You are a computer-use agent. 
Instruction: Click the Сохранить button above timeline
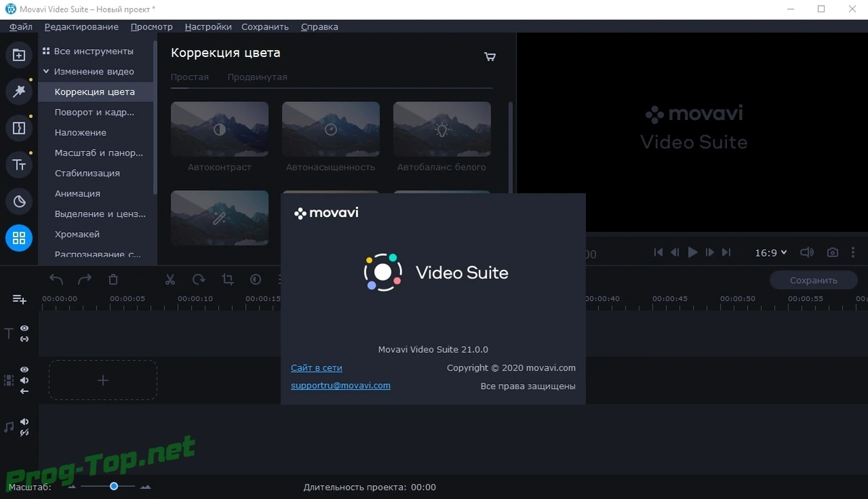(x=814, y=280)
